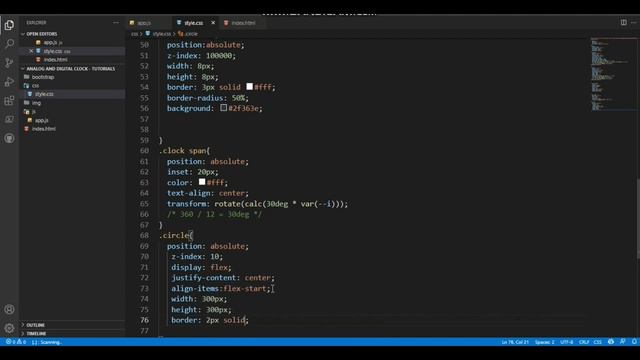Click the '/* 360 / 12 = 30deg */' comment
The image size is (640, 360).
(214, 214)
